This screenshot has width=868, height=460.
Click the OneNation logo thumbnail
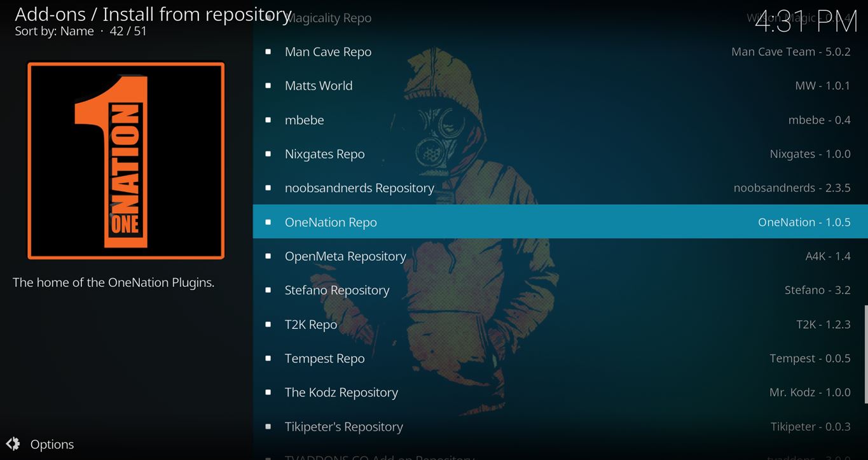(126, 160)
